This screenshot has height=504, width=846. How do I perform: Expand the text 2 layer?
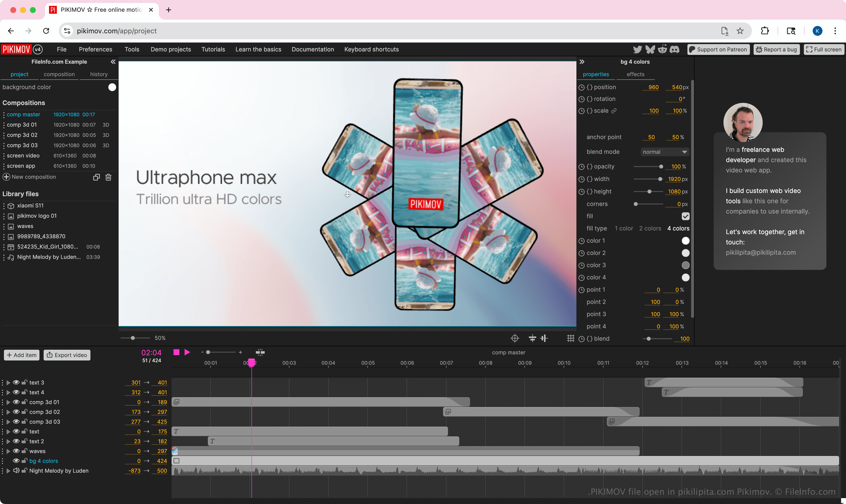point(8,442)
